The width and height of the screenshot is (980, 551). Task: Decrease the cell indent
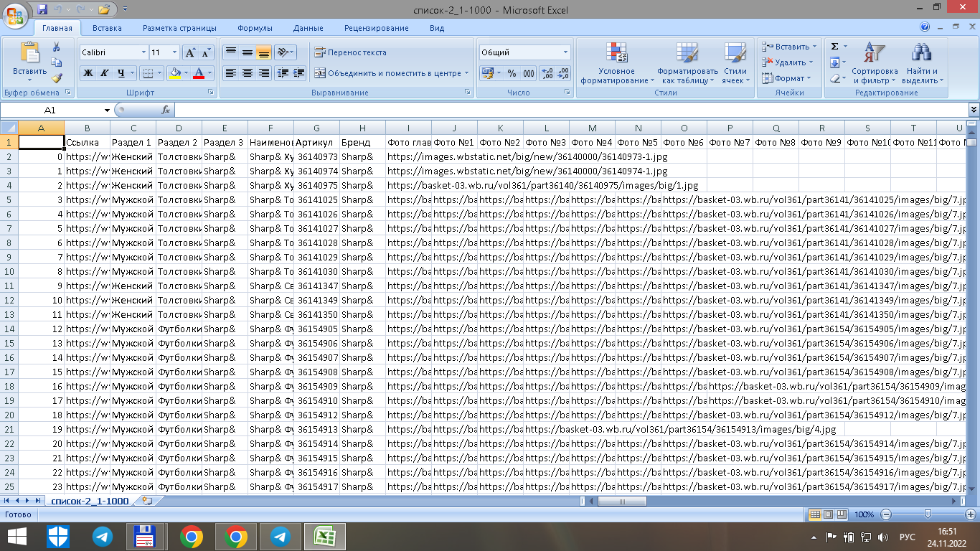(x=283, y=73)
